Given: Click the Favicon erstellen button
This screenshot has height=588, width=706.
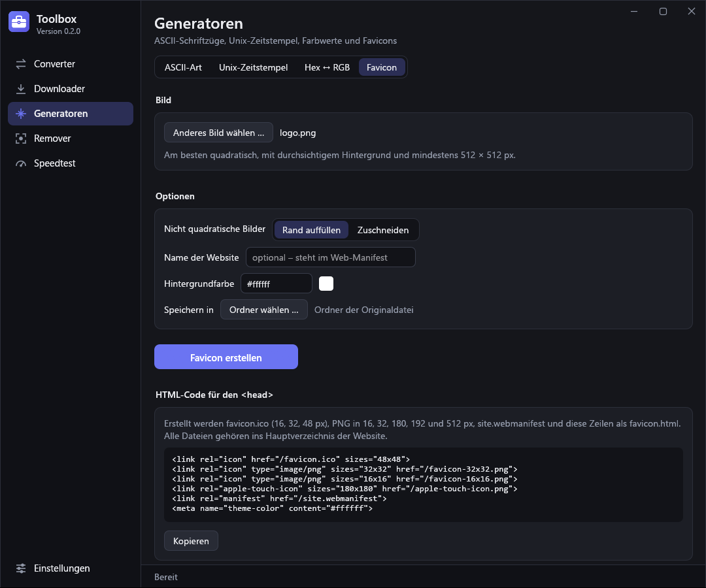Looking at the screenshot, I should (x=226, y=357).
